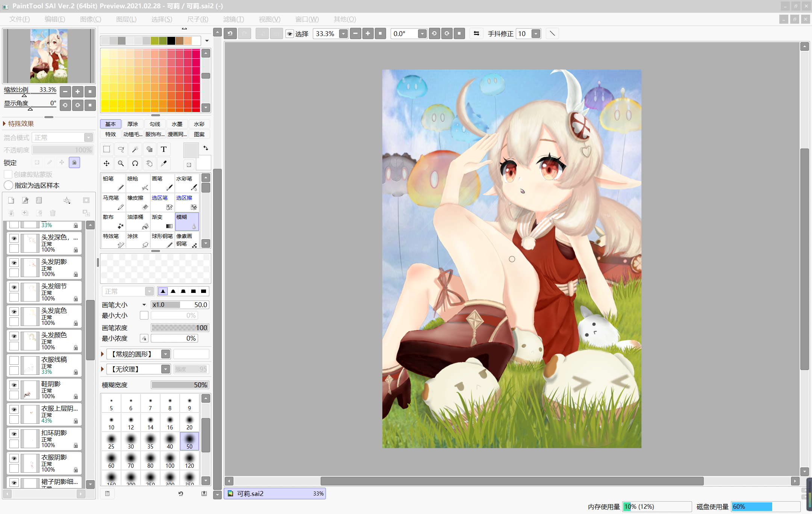Image resolution: width=812 pixels, height=514 pixels.
Task: Open the 图层(L) menu
Action: [x=126, y=19]
